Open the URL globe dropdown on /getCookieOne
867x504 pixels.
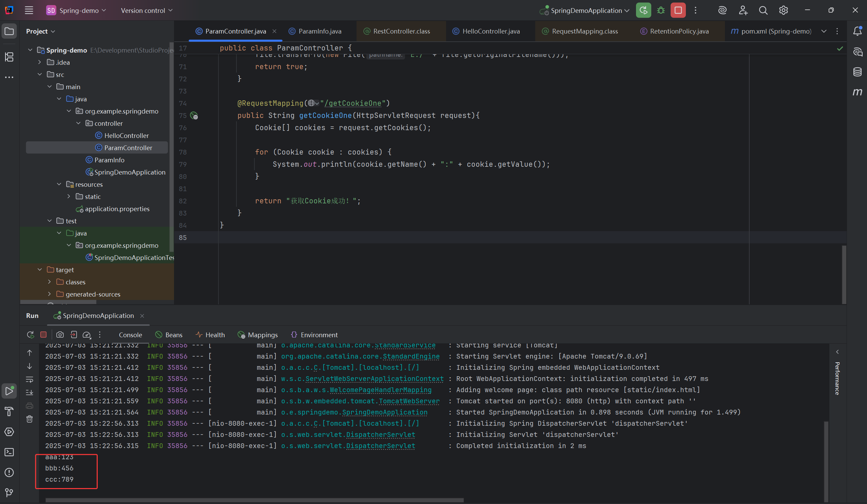[313, 103]
